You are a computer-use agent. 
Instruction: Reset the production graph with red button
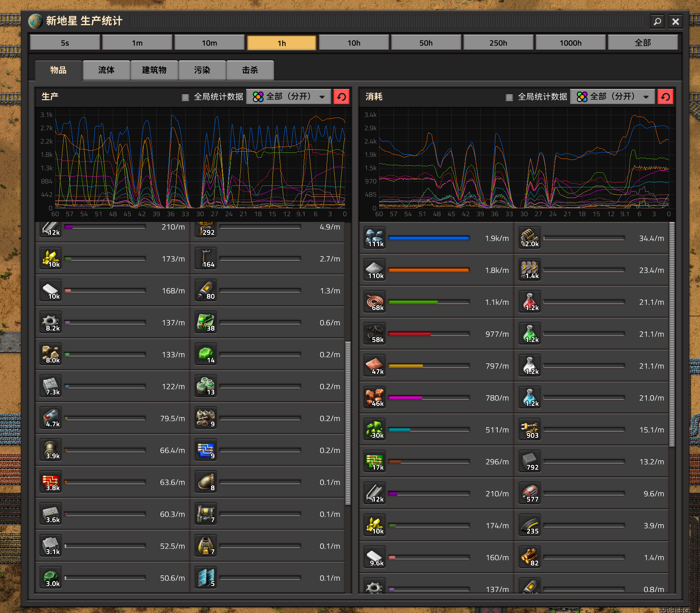coord(341,97)
